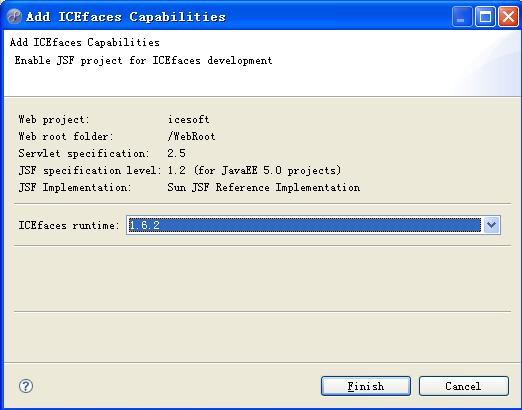Close the Add ICEfaces Capabilities dialog
Screen dimensions: 522x410
point(508,17)
